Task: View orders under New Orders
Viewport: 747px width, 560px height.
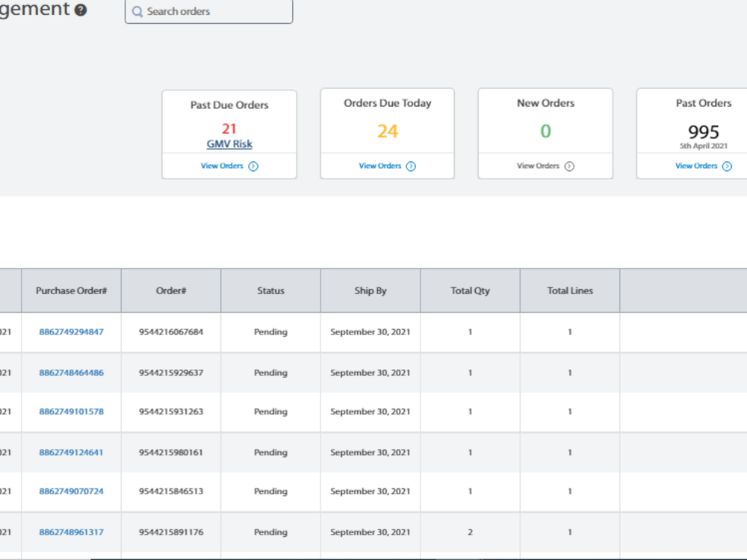Action: tap(539, 166)
